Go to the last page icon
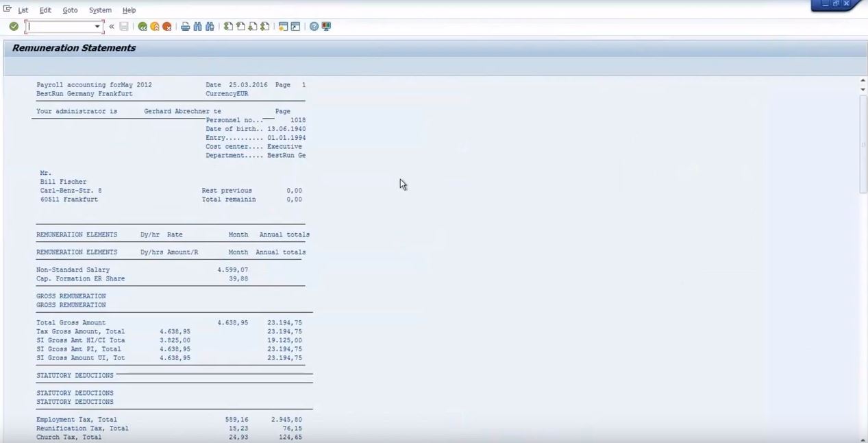868x443 pixels. click(x=264, y=27)
